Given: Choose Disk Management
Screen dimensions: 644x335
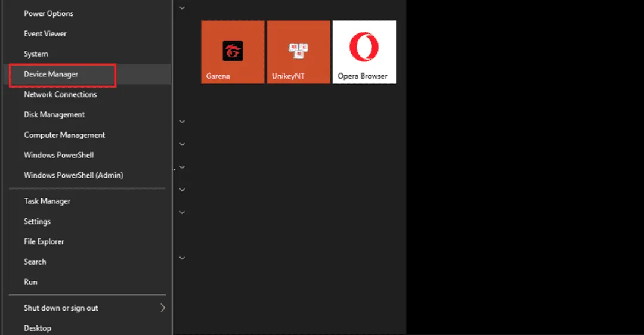Looking at the screenshot, I should point(54,115).
